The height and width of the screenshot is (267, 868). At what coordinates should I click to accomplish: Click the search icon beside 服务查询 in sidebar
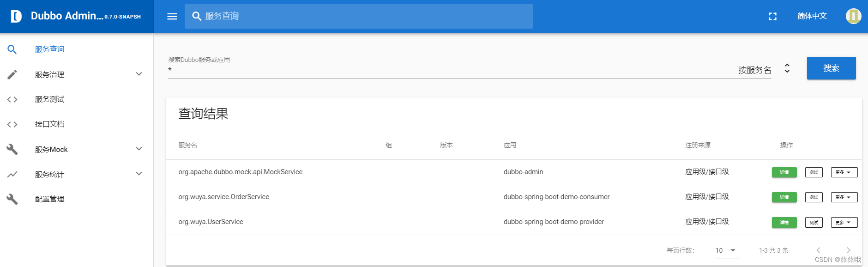pos(12,49)
